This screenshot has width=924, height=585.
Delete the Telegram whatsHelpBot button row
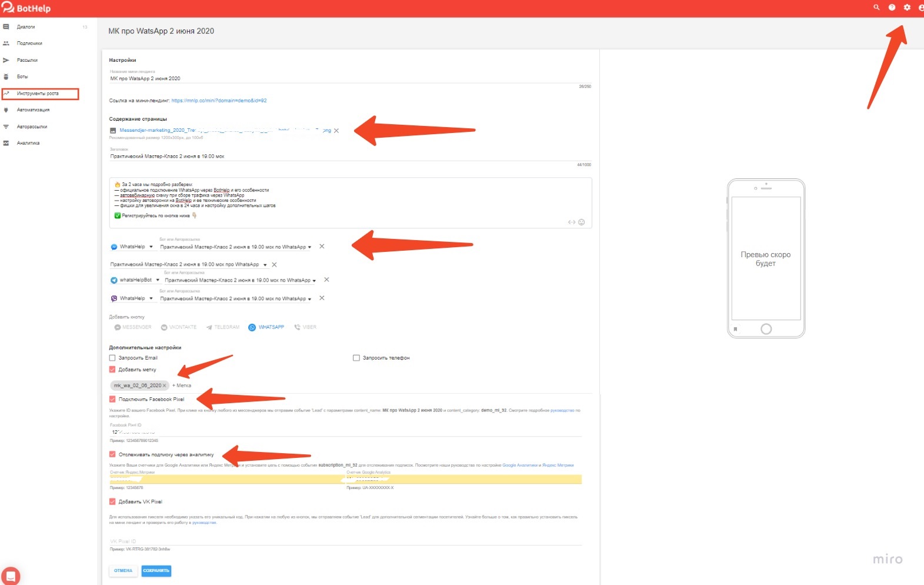pyautogui.click(x=326, y=280)
